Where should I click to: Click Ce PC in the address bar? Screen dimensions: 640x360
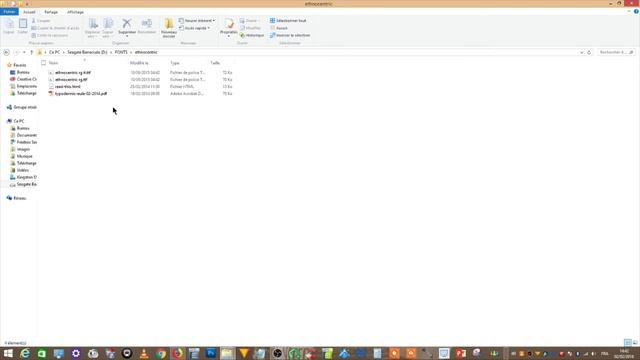click(54, 52)
